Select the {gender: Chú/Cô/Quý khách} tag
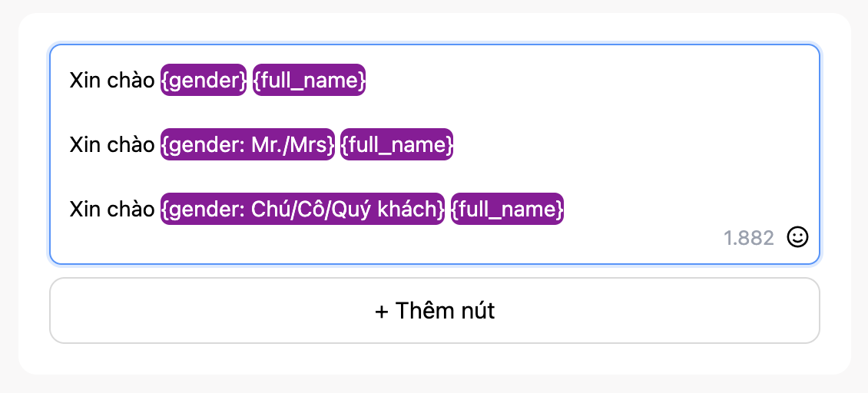The height and width of the screenshot is (393, 868). 303,210
